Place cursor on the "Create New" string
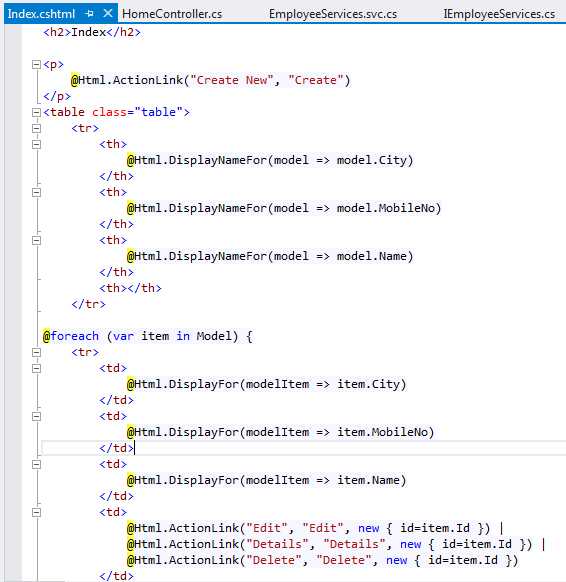566x582 pixels. click(232, 80)
